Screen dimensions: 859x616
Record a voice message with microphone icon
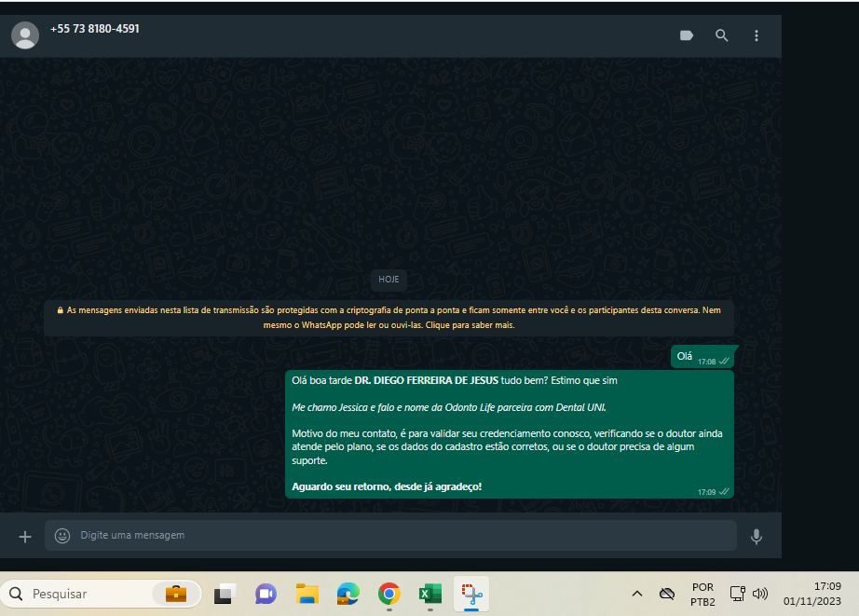(756, 536)
